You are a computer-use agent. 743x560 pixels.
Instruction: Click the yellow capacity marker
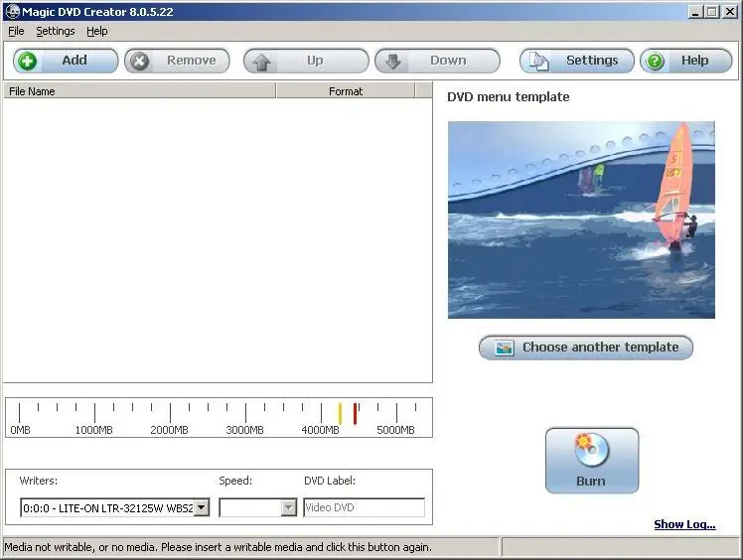(340, 414)
